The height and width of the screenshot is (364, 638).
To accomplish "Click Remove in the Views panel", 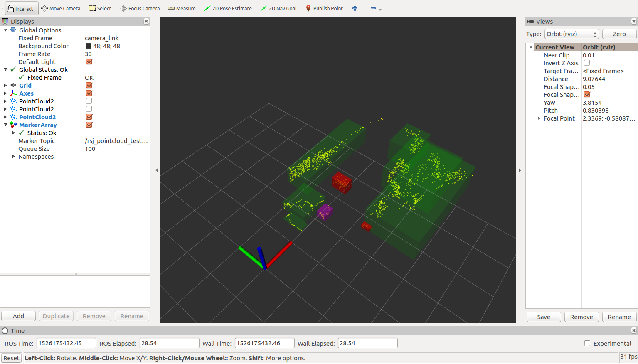I will [x=581, y=317].
